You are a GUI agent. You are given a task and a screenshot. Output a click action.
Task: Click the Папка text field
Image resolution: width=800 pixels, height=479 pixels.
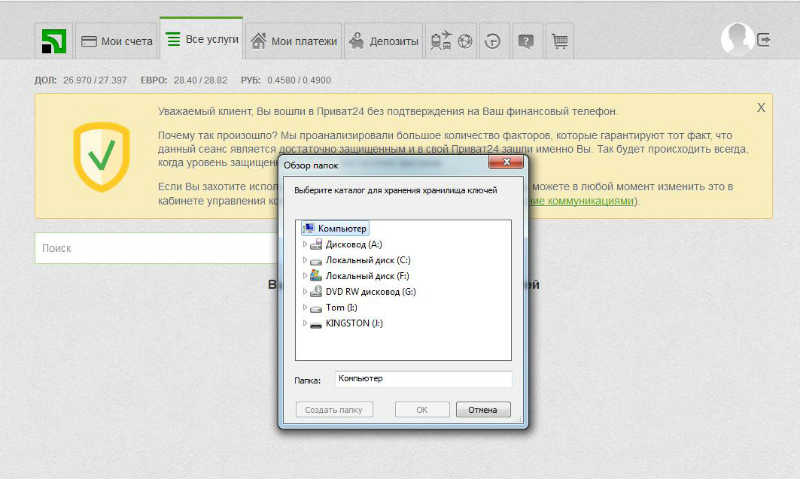(x=423, y=379)
